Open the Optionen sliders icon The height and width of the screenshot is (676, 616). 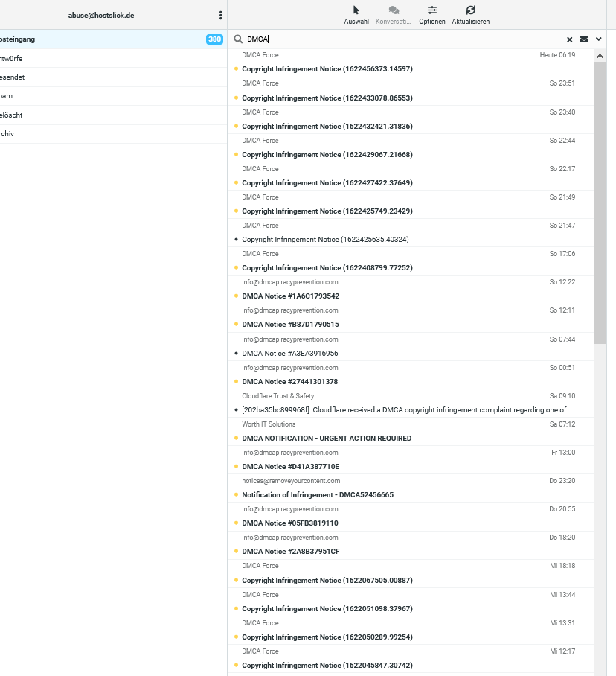click(x=431, y=10)
